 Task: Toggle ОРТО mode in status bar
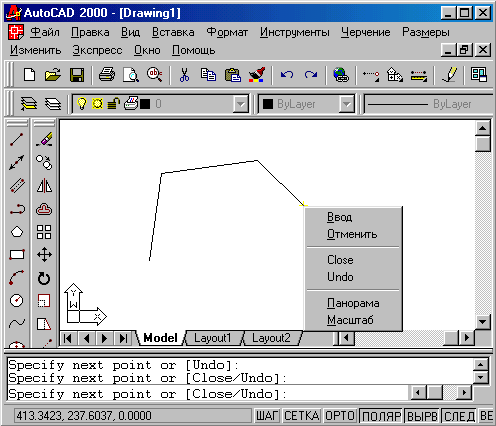click(x=340, y=416)
